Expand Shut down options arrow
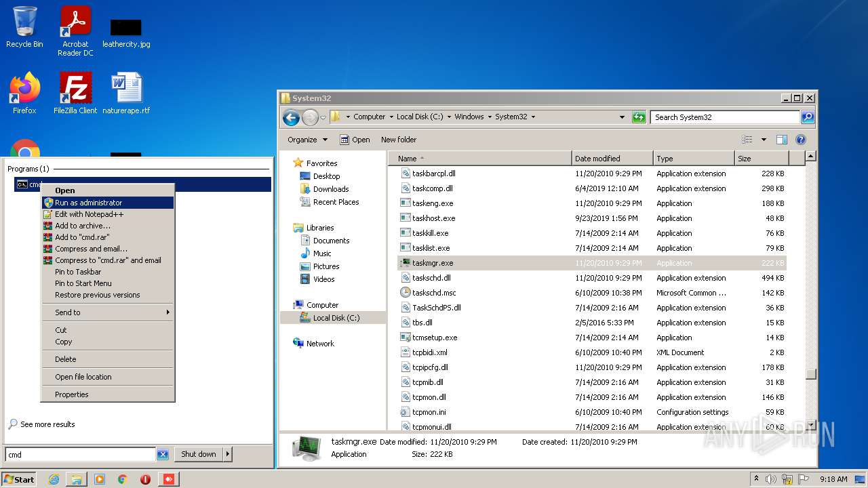The width and height of the screenshot is (868, 488). click(x=228, y=454)
